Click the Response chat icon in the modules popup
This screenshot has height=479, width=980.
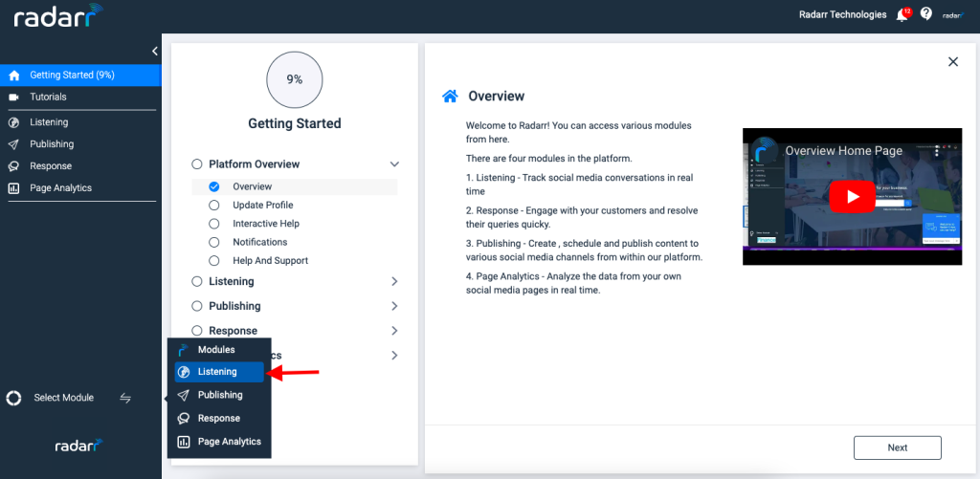(183, 419)
